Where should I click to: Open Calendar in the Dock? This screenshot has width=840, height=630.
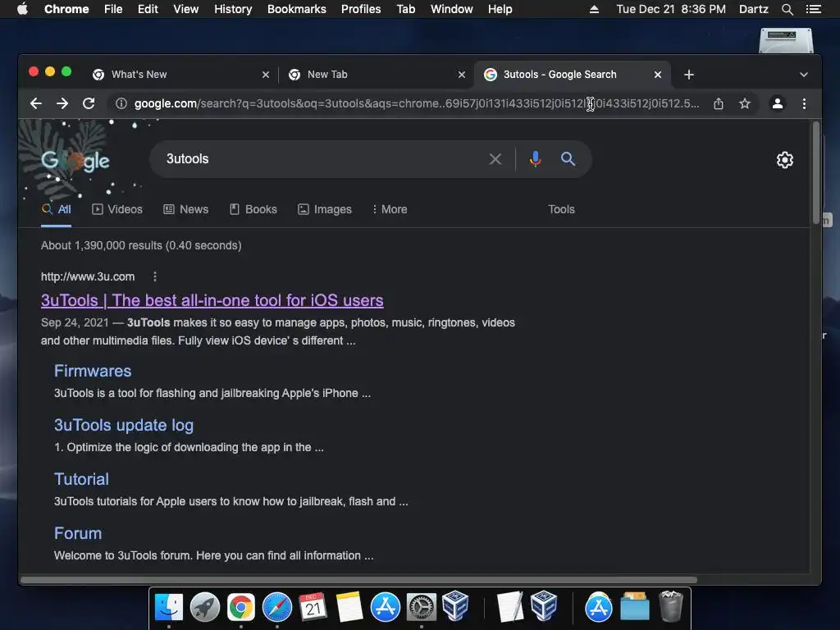(313, 607)
